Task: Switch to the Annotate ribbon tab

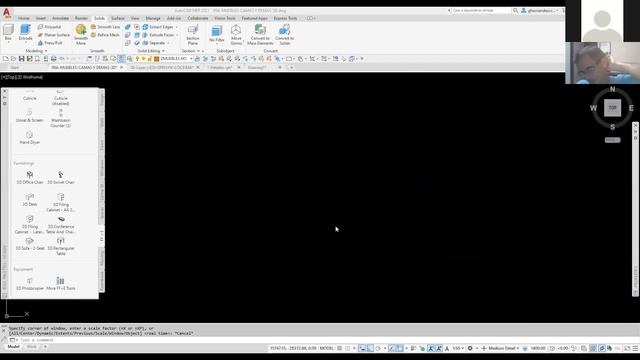Action: 60,18
